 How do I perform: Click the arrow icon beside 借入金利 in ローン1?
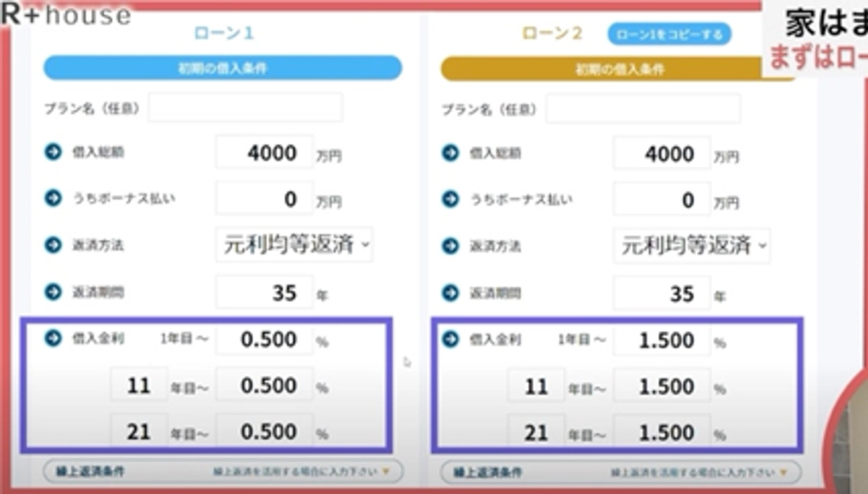click(53, 338)
